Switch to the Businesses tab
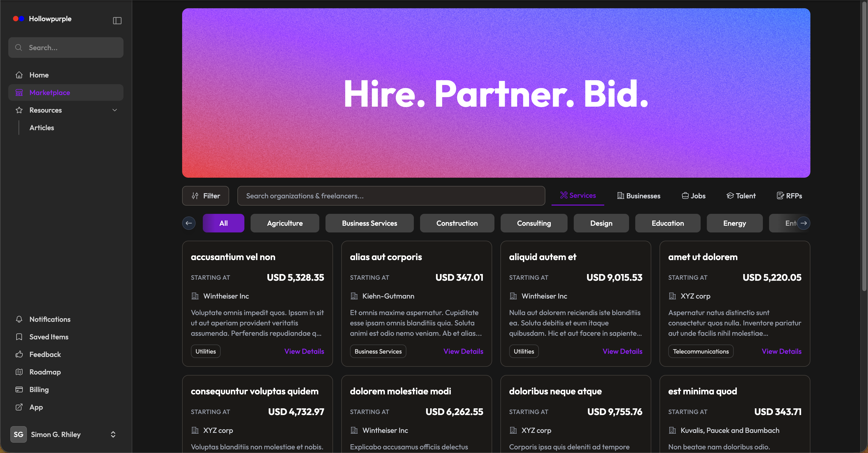 [x=639, y=196]
